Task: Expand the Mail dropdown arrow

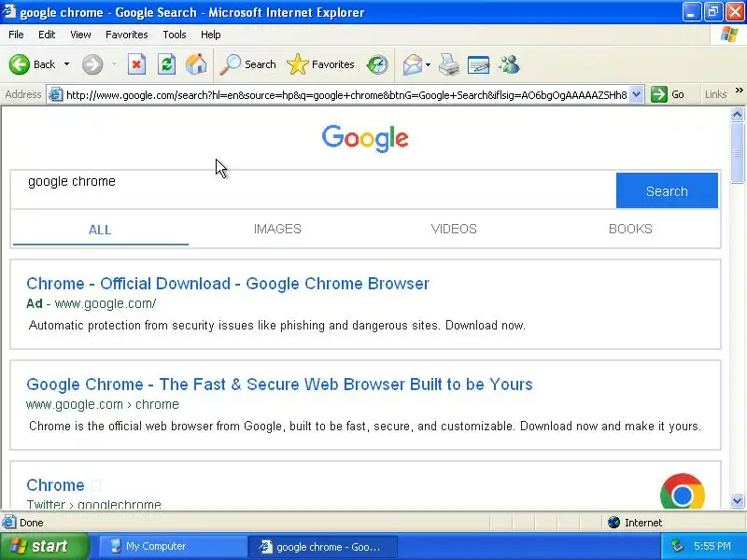Action: coord(428,64)
